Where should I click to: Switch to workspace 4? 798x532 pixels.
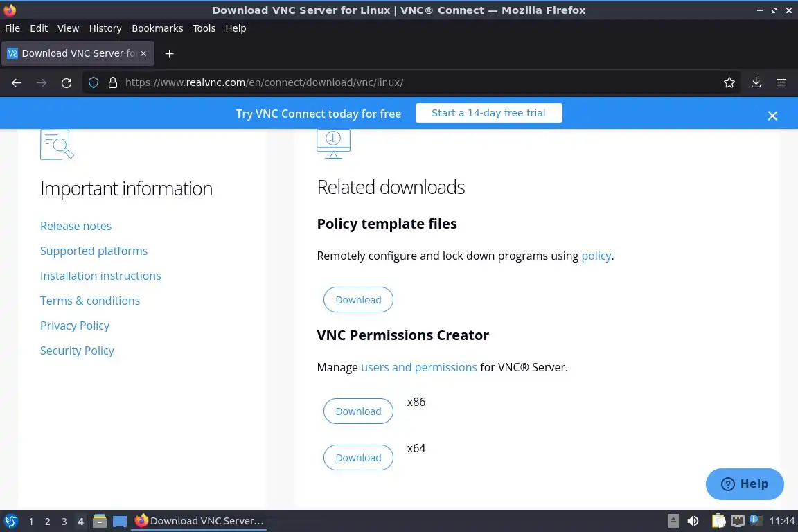point(80,522)
